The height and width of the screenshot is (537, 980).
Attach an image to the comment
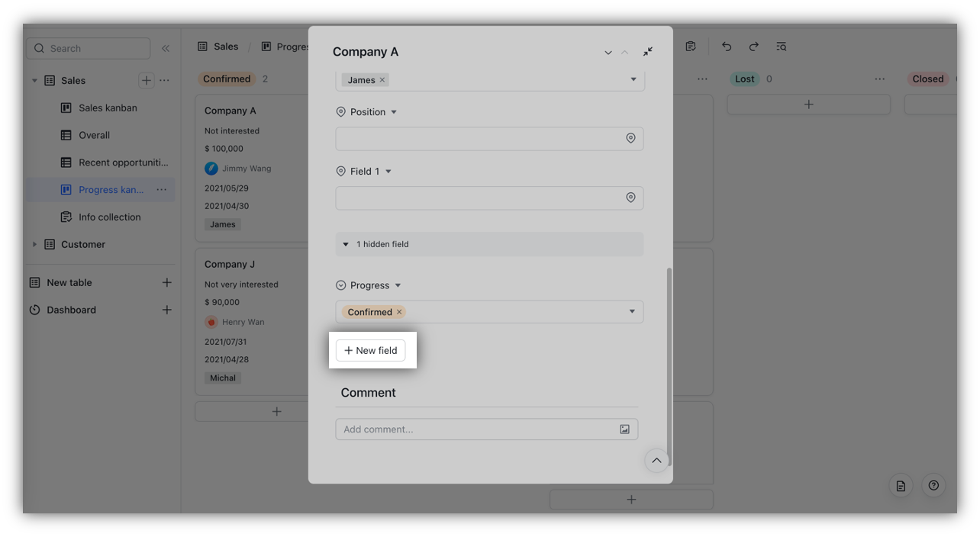[x=625, y=429]
